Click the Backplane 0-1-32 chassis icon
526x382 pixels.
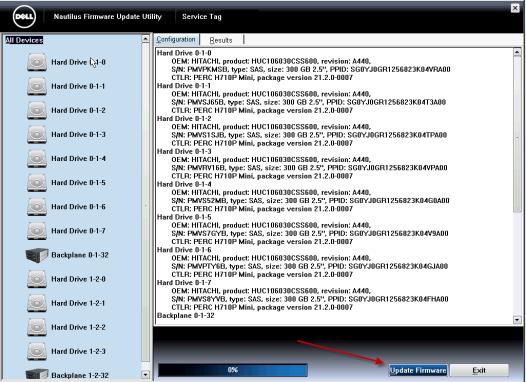point(37,255)
